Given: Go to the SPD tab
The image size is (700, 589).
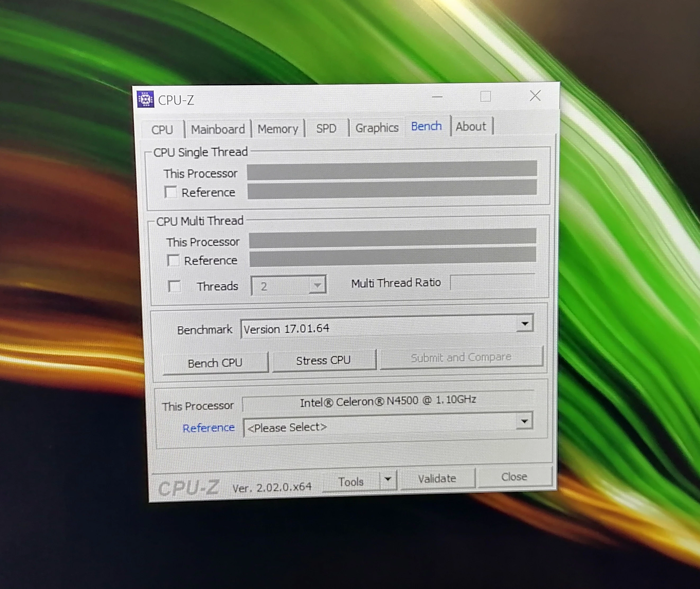Looking at the screenshot, I should point(326,128).
